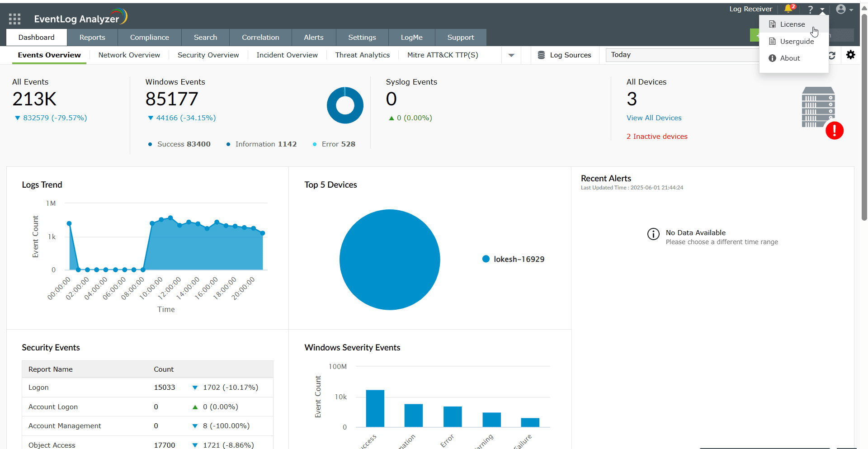Click the Error severity bar
868x449 pixels.
tap(453, 416)
